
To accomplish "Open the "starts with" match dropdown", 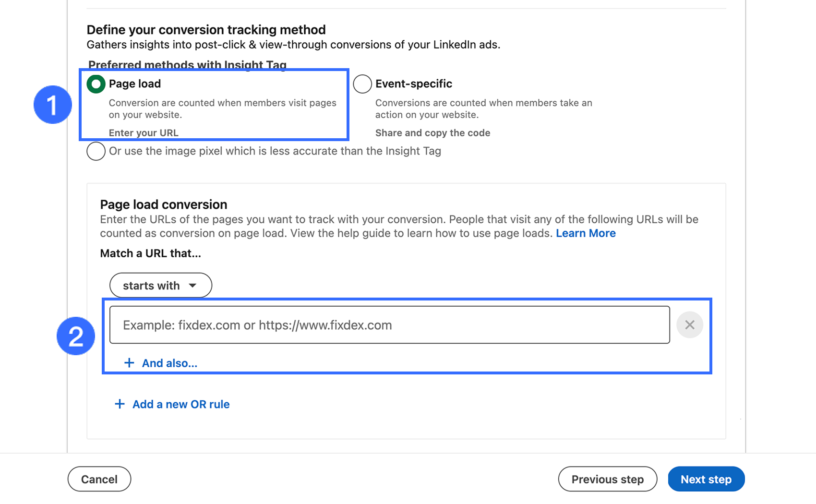I will click(x=160, y=286).
